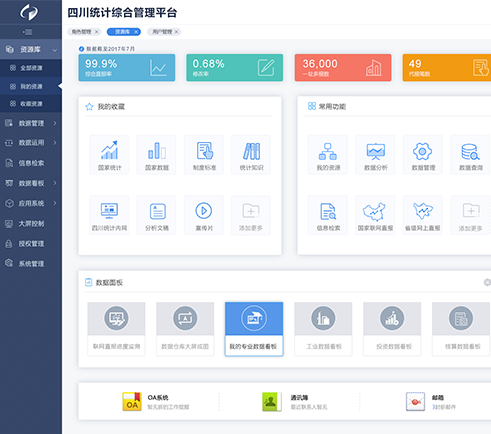The width and height of the screenshot is (491, 434).
Task: Close the 角色管理 tab
Action: [97, 32]
